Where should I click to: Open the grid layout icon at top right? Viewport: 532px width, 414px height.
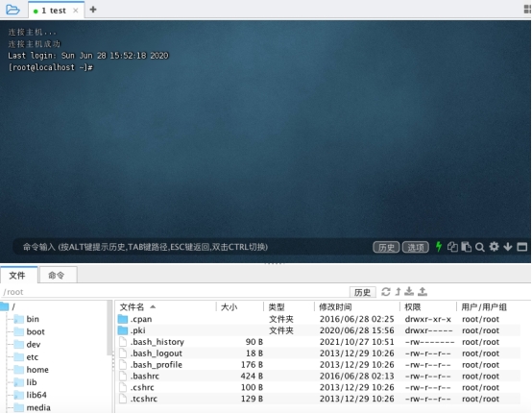point(527,10)
